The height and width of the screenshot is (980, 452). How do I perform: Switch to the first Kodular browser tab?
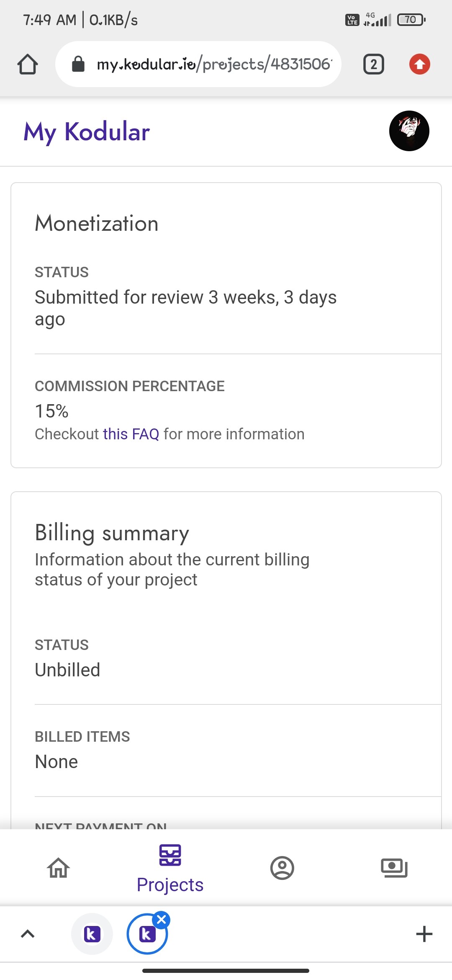[92, 934]
